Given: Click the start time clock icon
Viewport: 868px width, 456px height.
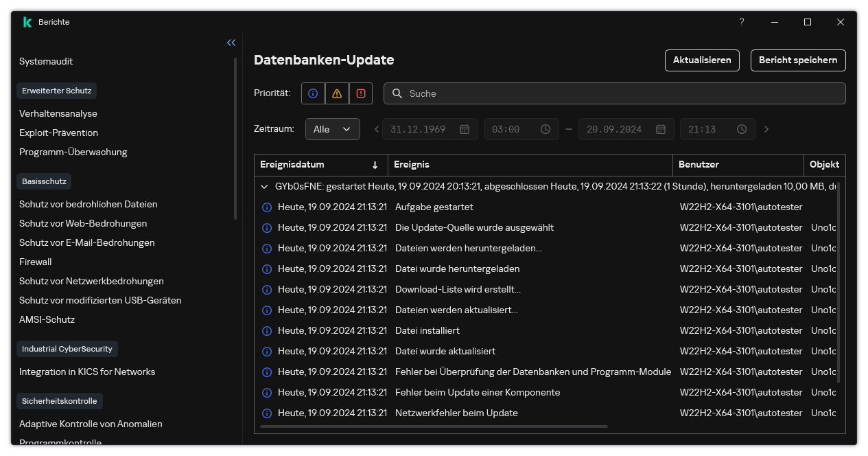Looking at the screenshot, I should (546, 129).
